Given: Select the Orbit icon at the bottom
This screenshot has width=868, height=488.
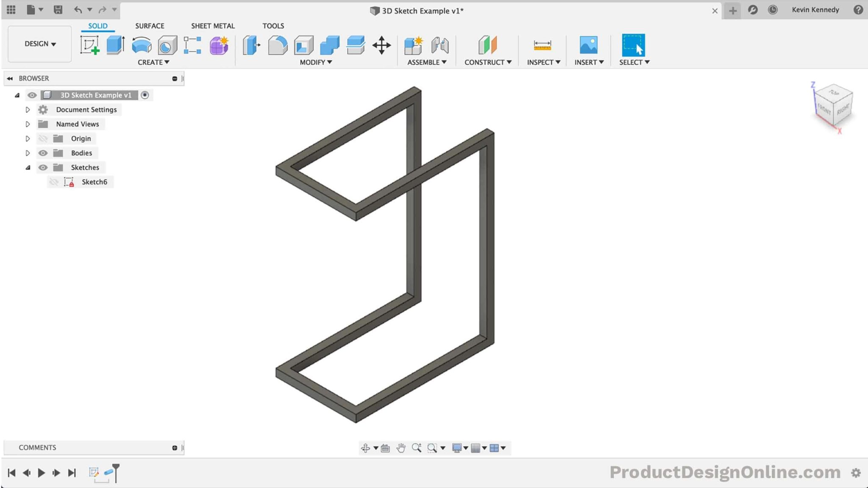Looking at the screenshot, I should (365, 447).
